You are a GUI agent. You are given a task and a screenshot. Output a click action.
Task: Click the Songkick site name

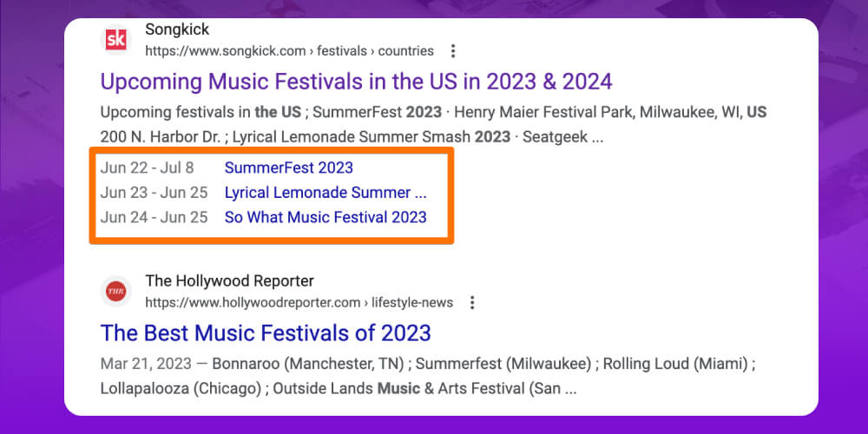[x=177, y=29]
